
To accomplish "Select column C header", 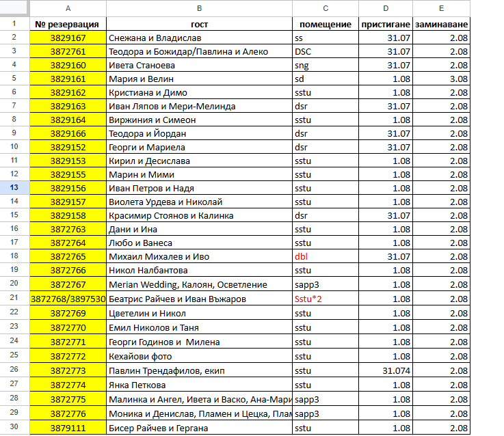I will [326, 8].
